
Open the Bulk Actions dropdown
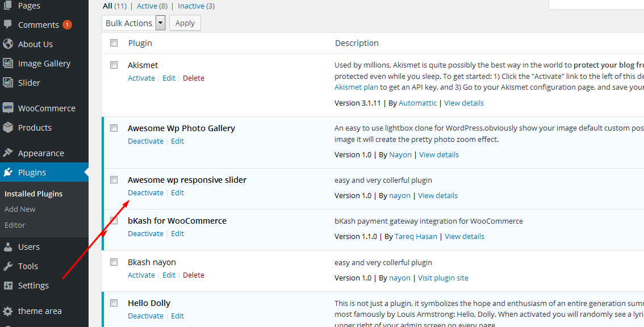134,23
